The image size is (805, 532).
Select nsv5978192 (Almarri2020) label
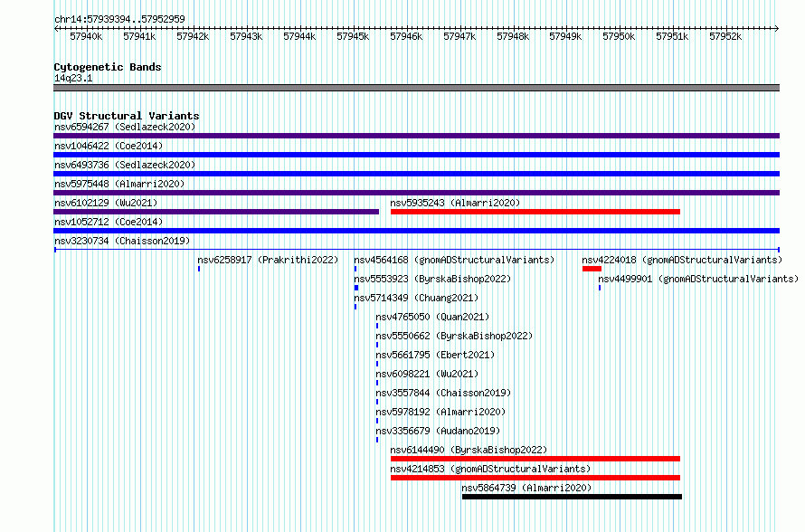440,412
